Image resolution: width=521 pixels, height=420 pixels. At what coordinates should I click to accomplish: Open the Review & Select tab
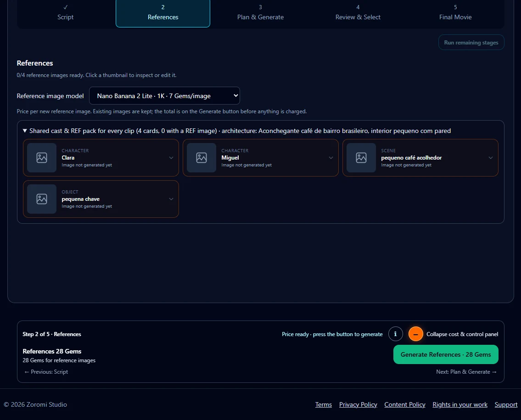click(x=358, y=13)
